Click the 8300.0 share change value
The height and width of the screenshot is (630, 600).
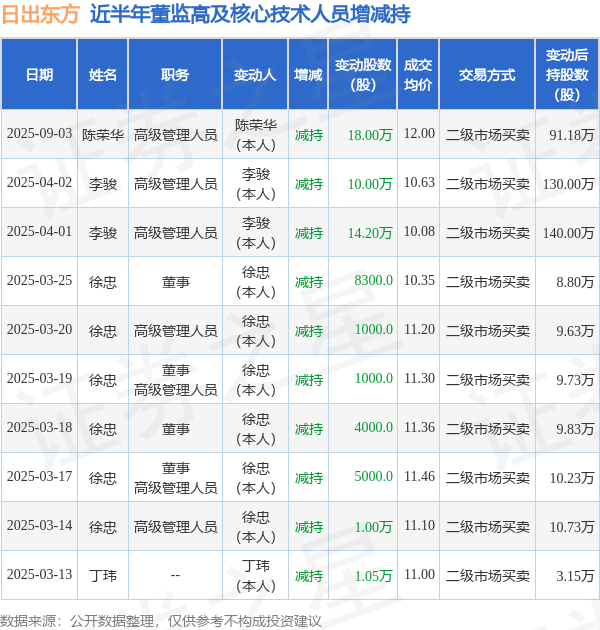(373, 281)
